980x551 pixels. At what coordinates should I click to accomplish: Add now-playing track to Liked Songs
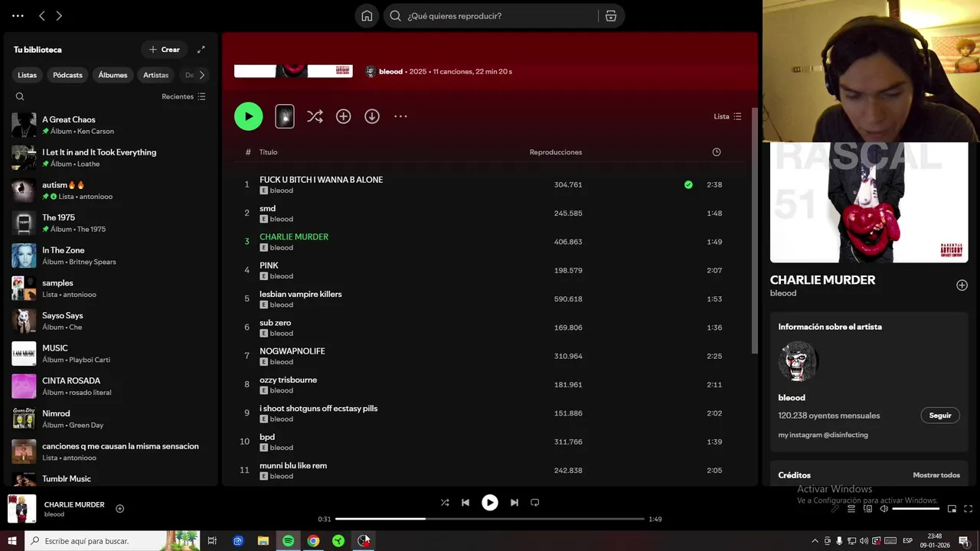click(x=119, y=509)
